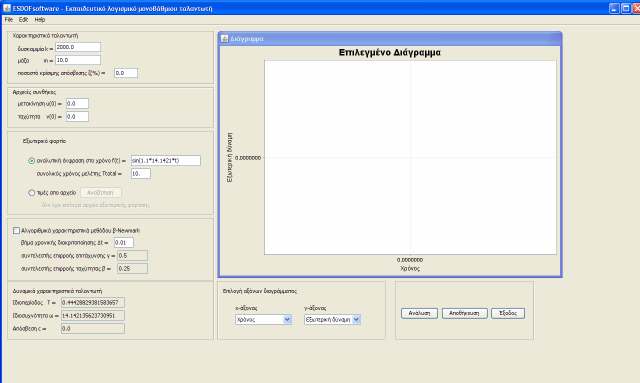The width and height of the screenshot is (640, 383).
Task: Click the natural frequency ω output field
Action: pyautogui.click(x=93, y=316)
